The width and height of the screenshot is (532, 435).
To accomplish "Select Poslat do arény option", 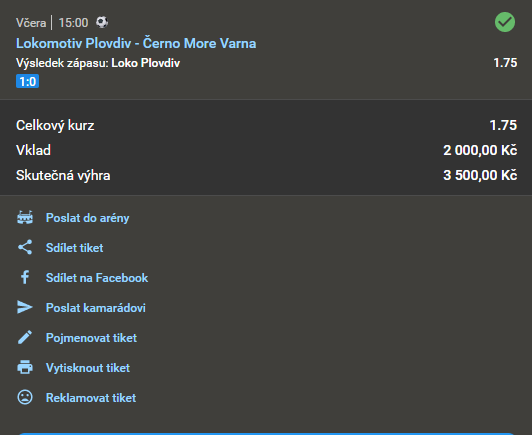I will pyautogui.click(x=88, y=218).
